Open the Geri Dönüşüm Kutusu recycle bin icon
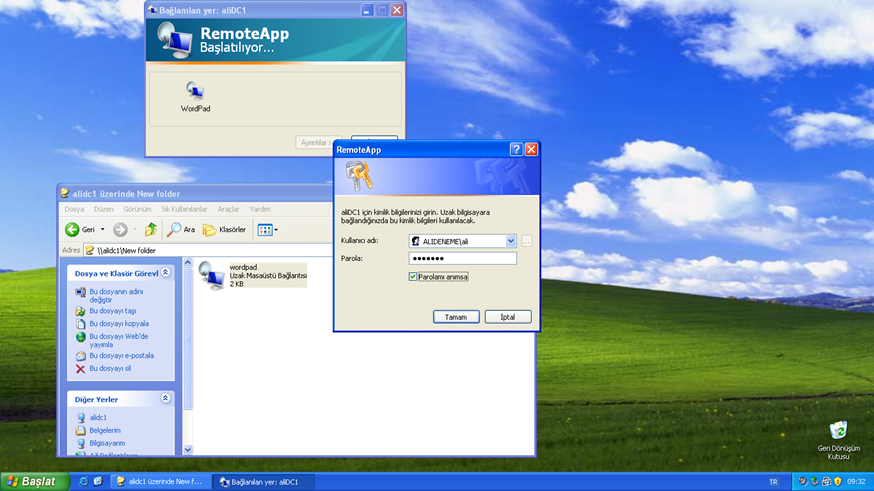Screen dimensions: 874x491 click(x=838, y=440)
